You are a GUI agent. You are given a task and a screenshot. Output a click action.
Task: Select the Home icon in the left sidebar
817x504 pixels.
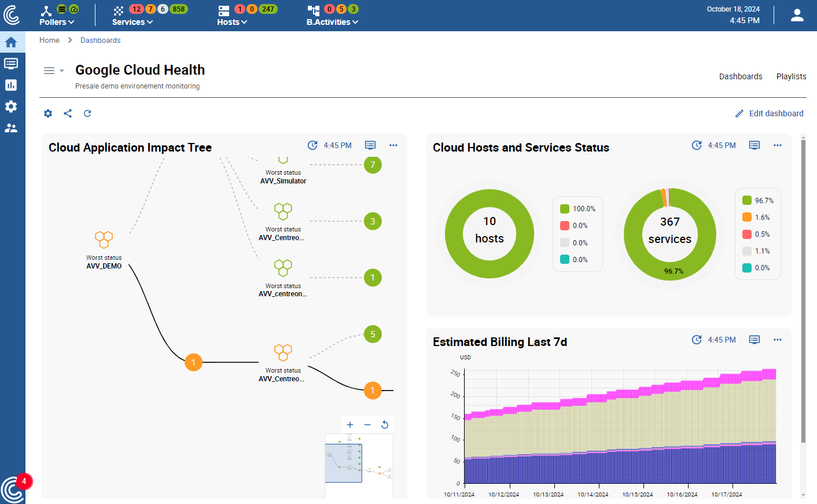(12, 42)
